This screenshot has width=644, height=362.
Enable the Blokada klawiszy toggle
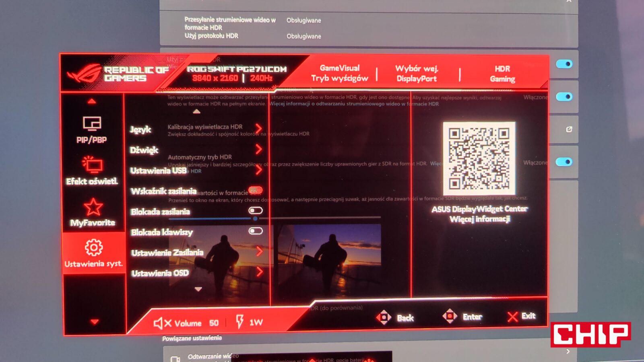point(256,231)
